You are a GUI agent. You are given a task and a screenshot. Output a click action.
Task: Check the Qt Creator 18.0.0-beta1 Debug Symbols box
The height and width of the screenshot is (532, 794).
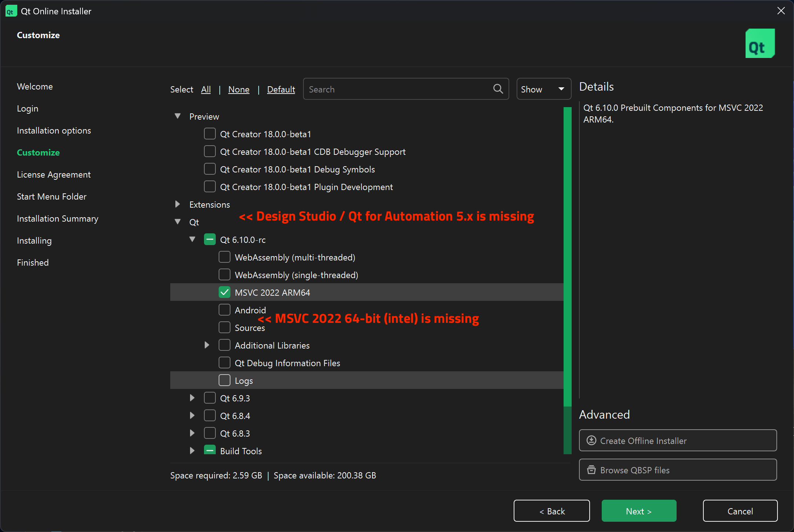pyautogui.click(x=210, y=169)
